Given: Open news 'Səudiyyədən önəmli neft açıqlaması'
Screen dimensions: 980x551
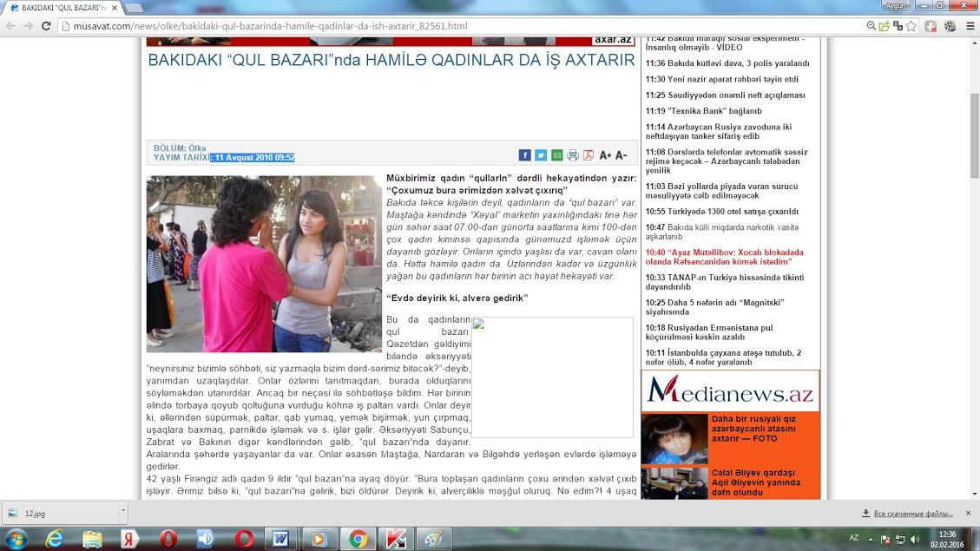Looking at the screenshot, I should point(725,95).
